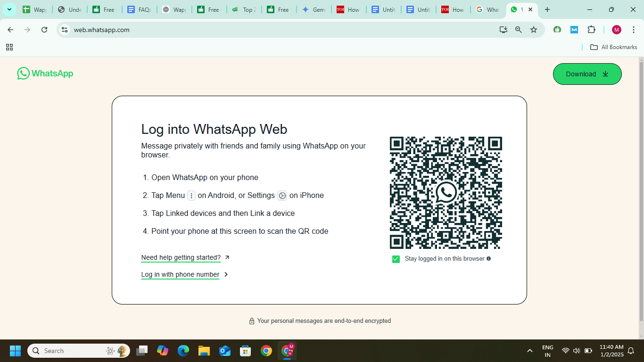Switch to the Wapp tab with green sheet icon
This screenshot has height=362, width=644.
(34, 9)
